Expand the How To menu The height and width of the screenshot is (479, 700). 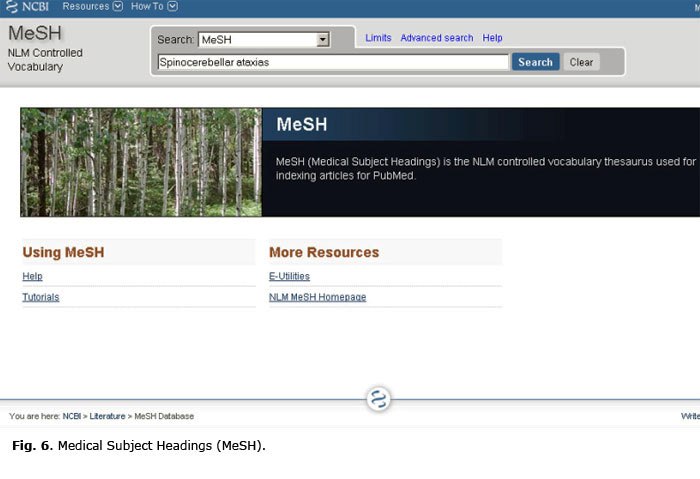coord(154,7)
